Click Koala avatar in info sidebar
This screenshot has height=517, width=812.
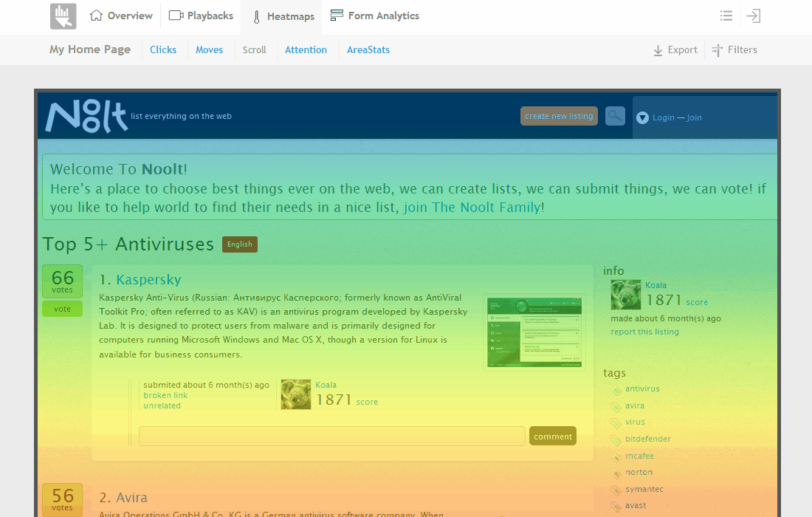coord(625,295)
